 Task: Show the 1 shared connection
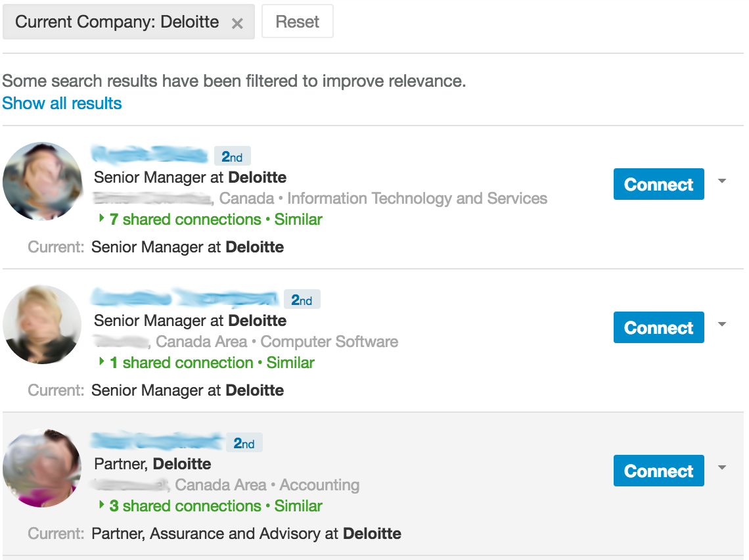(180, 363)
